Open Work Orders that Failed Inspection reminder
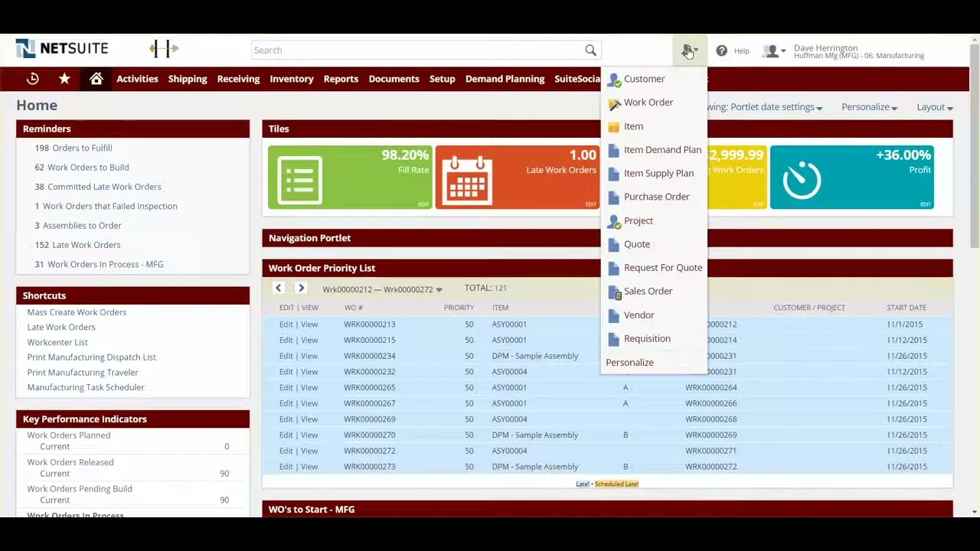The width and height of the screenshot is (980, 551). tap(109, 206)
